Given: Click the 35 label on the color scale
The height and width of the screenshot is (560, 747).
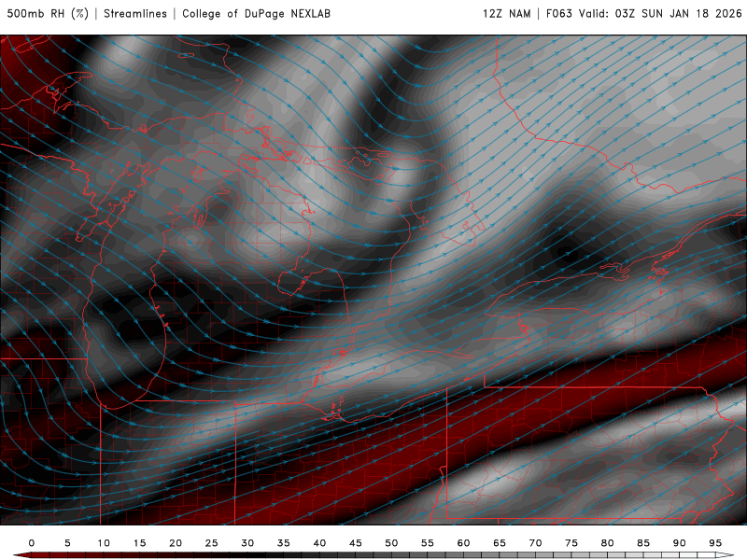Looking at the screenshot, I should tap(284, 543).
